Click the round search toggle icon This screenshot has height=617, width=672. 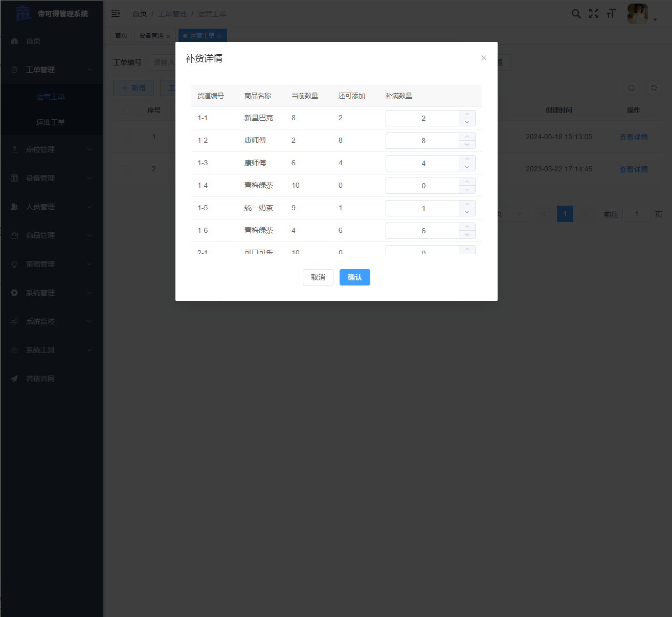coord(632,88)
